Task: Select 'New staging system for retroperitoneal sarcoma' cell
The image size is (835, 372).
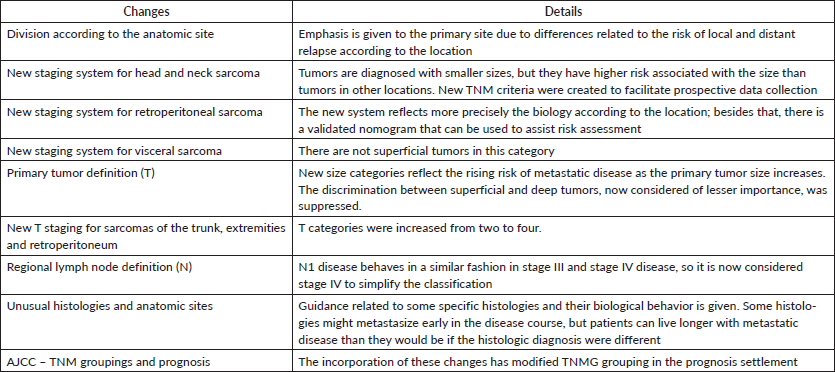Action: [x=146, y=120]
